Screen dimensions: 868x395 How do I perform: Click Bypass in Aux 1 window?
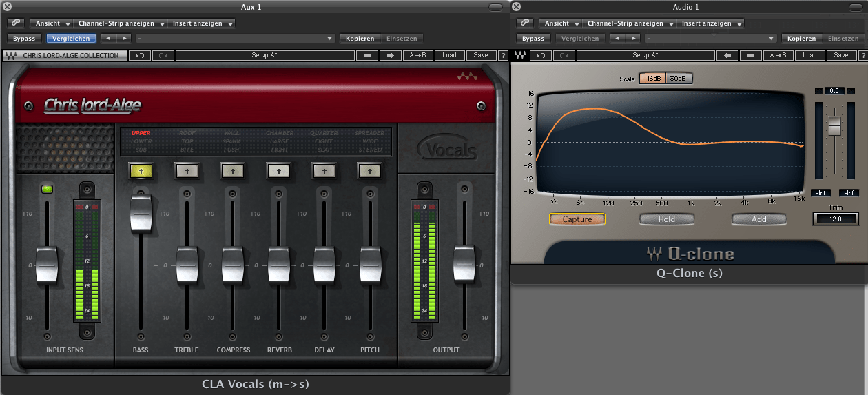[24, 39]
